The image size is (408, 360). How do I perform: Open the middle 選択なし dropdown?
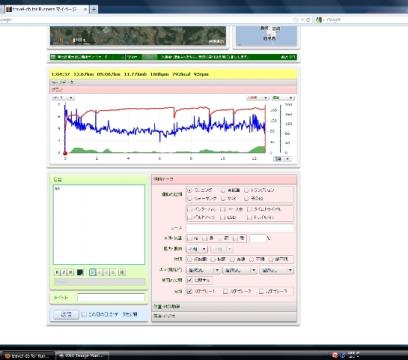[240, 270]
